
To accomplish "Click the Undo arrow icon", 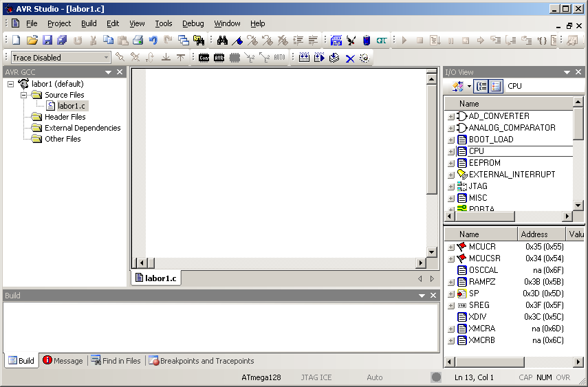I will [153, 41].
